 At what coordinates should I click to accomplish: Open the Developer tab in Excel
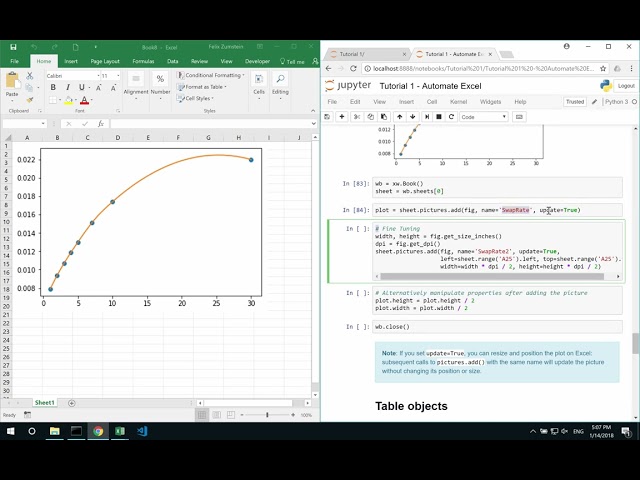click(257, 61)
